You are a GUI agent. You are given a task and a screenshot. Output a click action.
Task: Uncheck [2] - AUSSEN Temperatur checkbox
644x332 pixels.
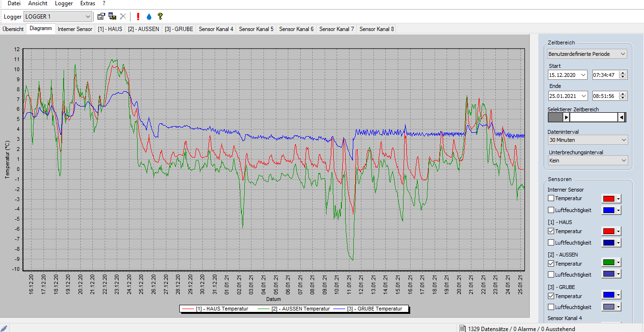pyautogui.click(x=551, y=264)
